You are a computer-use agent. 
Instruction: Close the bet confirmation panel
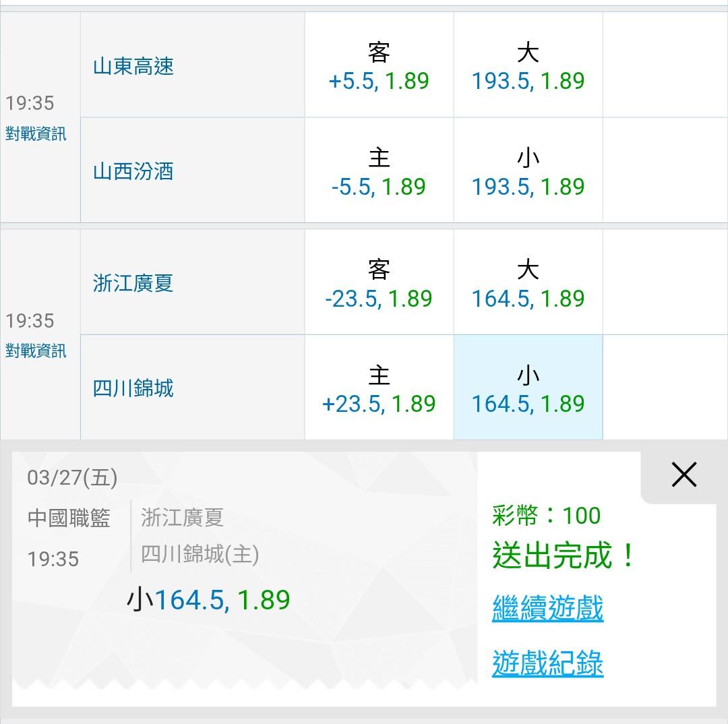[x=684, y=475]
